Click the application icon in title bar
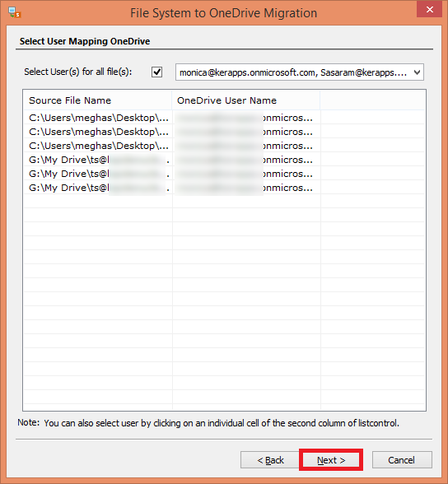Image resolution: width=448 pixels, height=484 pixels. [x=14, y=12]
